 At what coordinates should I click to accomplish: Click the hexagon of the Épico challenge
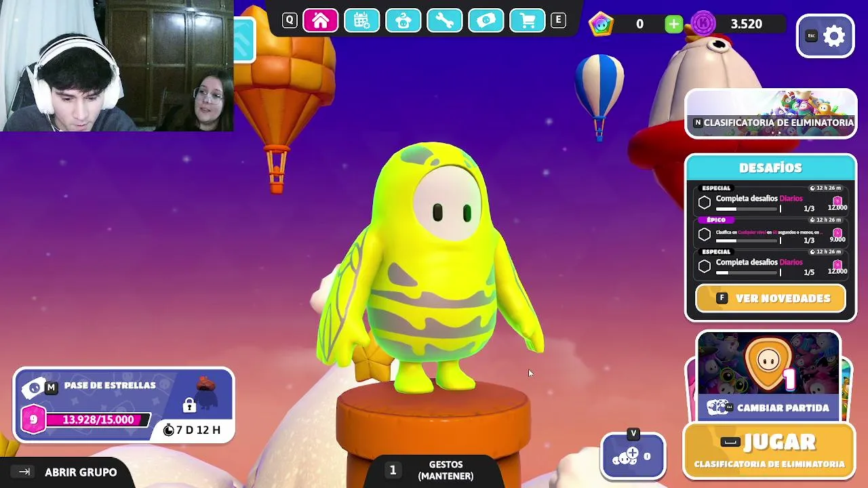705,235
